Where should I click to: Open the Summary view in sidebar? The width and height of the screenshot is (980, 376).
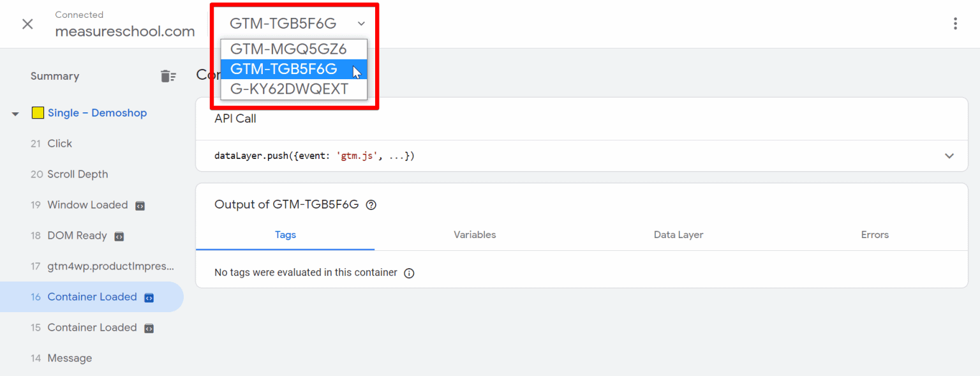coord(55,76)
